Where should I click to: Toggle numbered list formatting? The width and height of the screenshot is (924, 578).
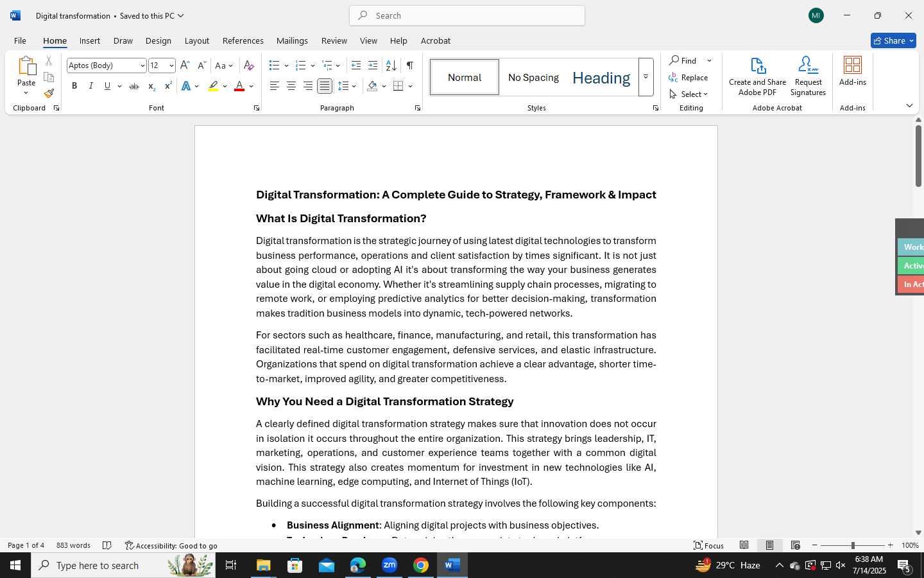point(300,66)
